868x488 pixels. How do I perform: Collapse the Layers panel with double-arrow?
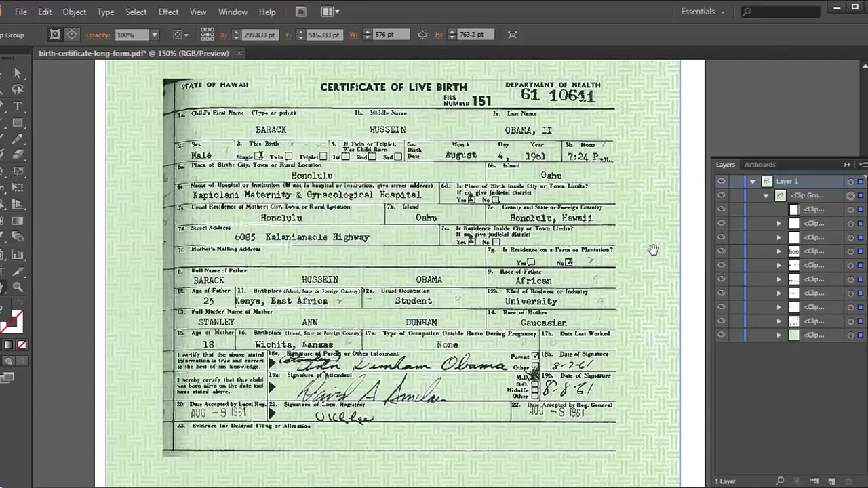point(847,165)
